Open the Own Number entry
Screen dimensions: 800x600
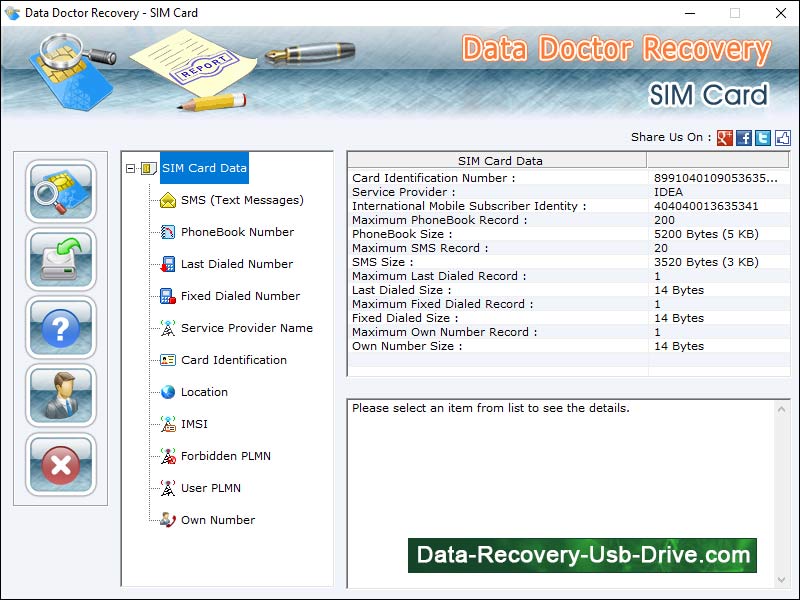point(218,520)
